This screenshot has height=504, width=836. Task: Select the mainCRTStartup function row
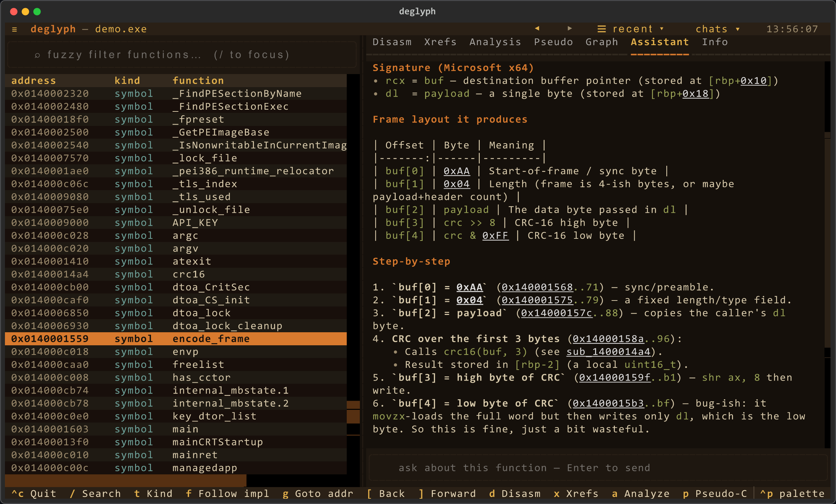pos(176,442)
